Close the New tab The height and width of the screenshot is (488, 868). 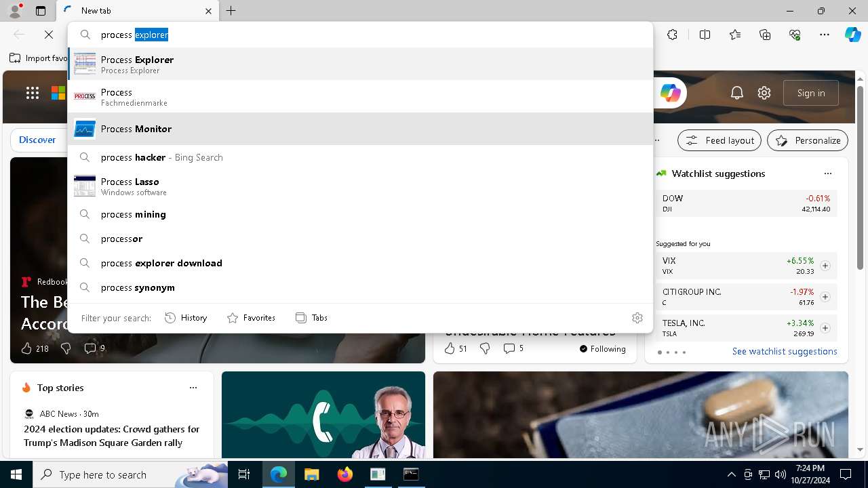click(208, 11)
